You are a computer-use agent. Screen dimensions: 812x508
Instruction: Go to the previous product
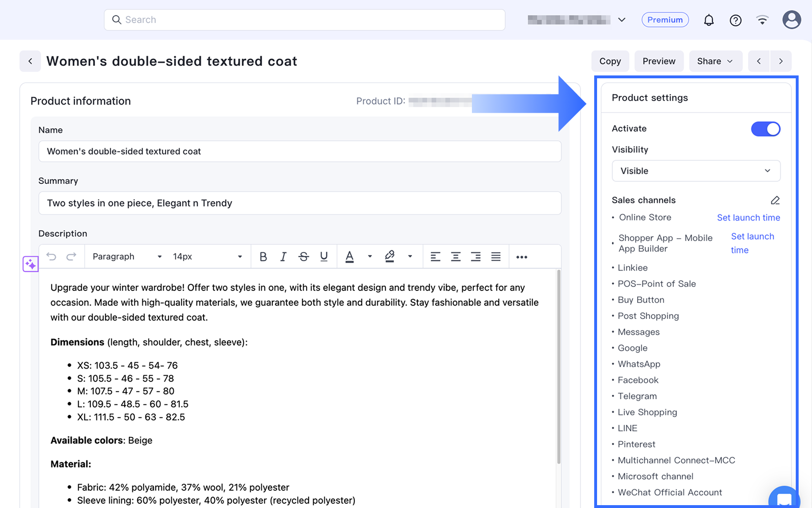point(759,61)
